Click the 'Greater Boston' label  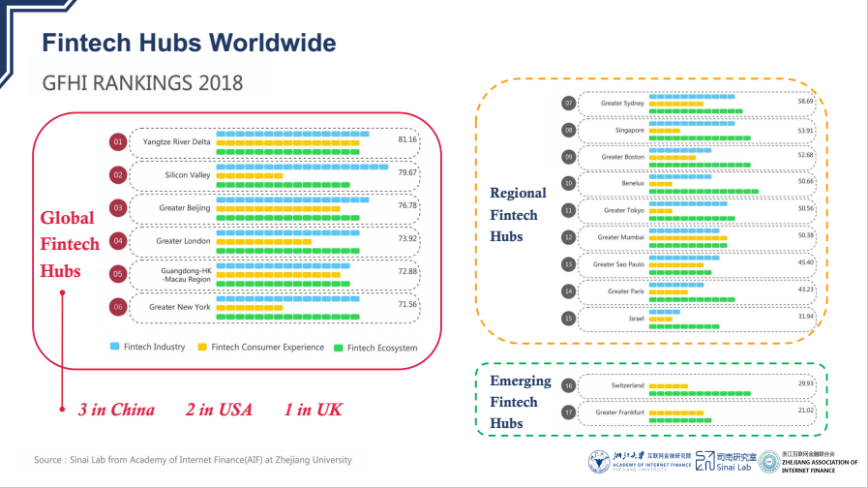623,157
